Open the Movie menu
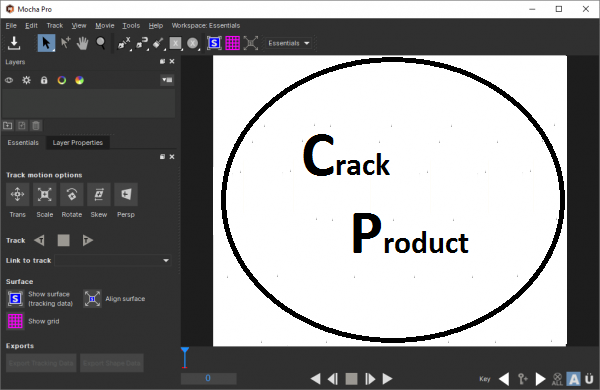 pyautogui.click(x=105, y=26)
